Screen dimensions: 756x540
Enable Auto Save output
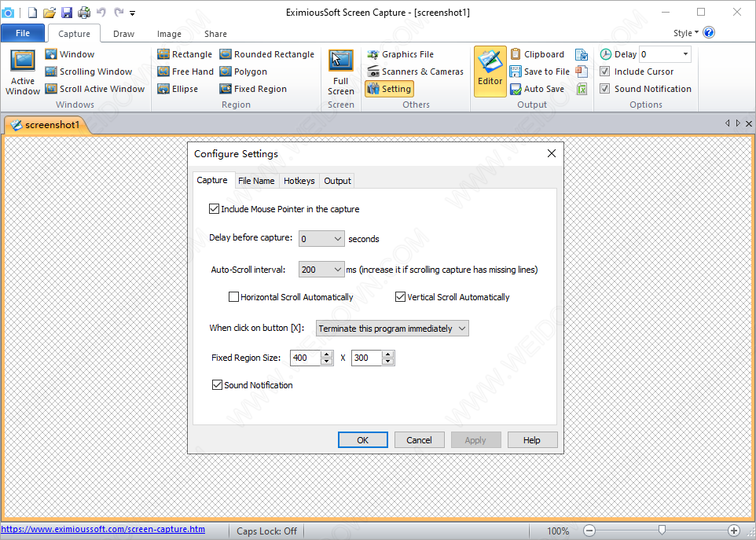[537, 89]
